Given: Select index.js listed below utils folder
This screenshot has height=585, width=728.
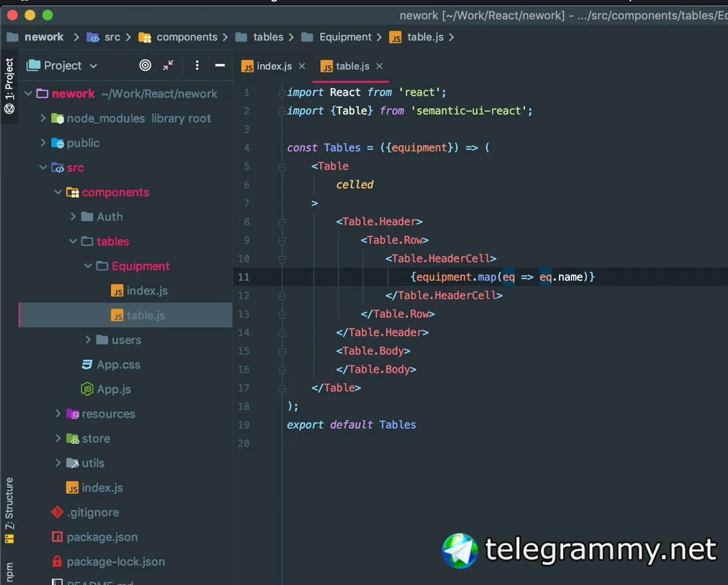Looking at the screenshot, I should pyautogui.click(x=102, y=488).
